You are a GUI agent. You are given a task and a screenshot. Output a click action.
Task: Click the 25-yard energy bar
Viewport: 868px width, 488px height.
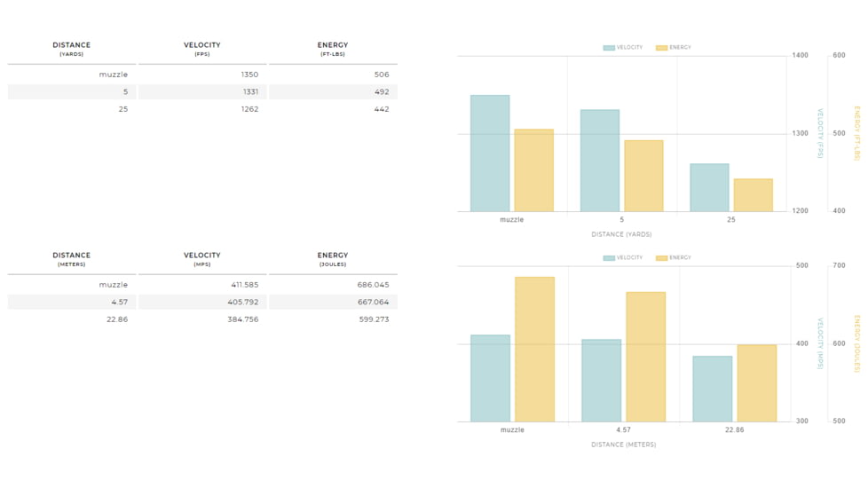coord(753,195)
